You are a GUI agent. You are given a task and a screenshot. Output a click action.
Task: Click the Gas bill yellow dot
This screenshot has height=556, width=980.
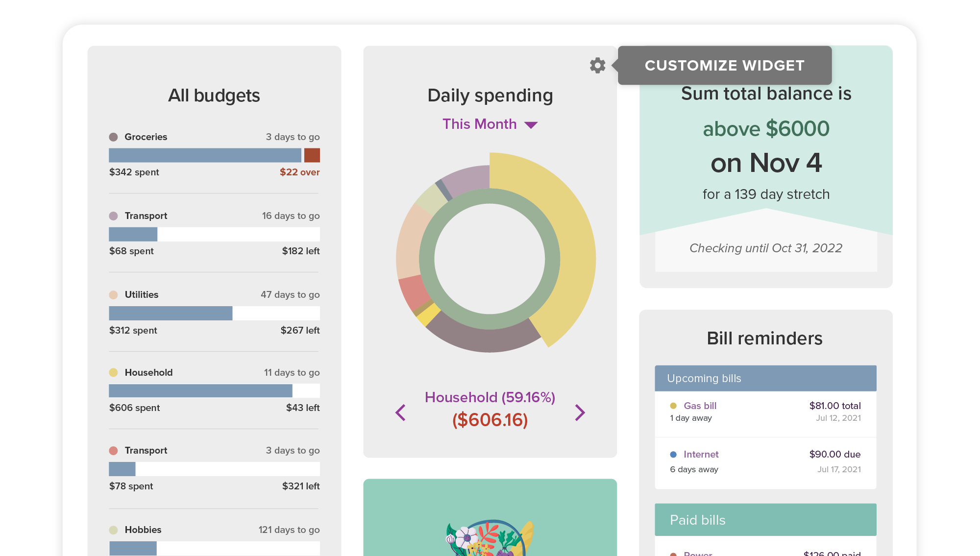(x=673, y=406)
